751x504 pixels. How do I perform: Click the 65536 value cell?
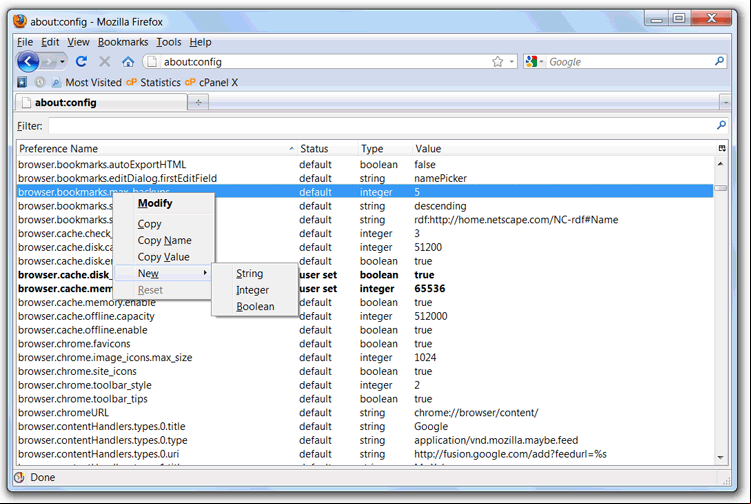[430, 288]
